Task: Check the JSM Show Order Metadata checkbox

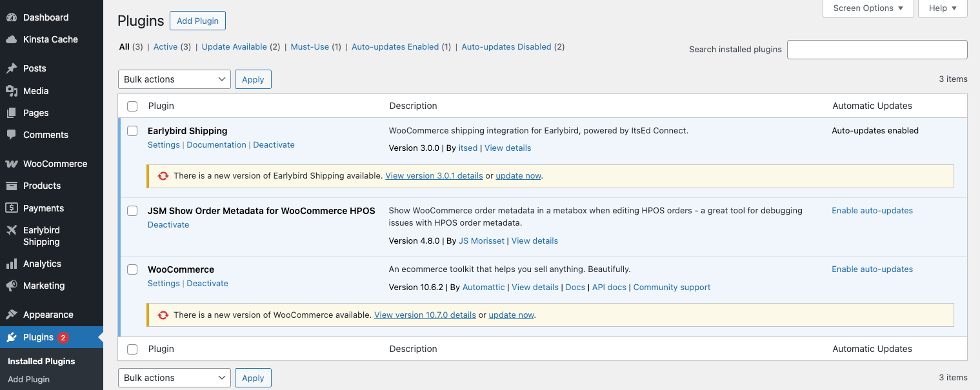Action: [x=132, y=211]
